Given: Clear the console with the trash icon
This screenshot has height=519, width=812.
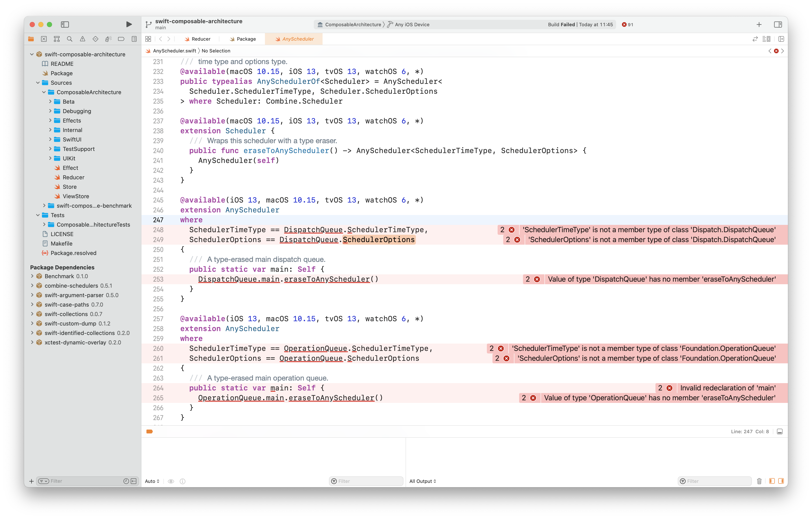Looking at the screenshot, I should pyautogui.click(x=759, y=481).
